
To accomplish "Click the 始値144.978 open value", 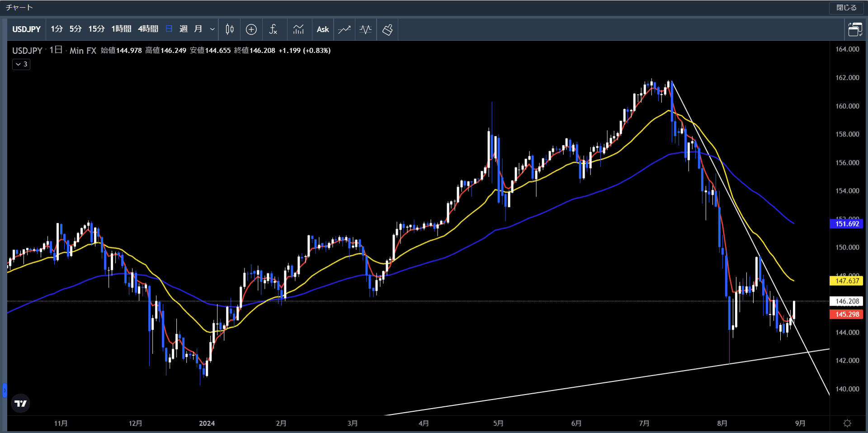I will (121, 51).
